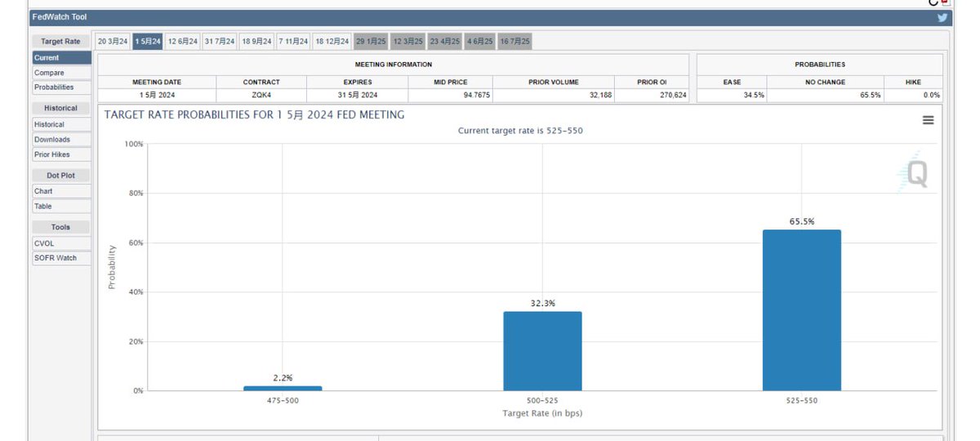Open the Downloads sidebar item
980x441 pixels.
[61, 140]
